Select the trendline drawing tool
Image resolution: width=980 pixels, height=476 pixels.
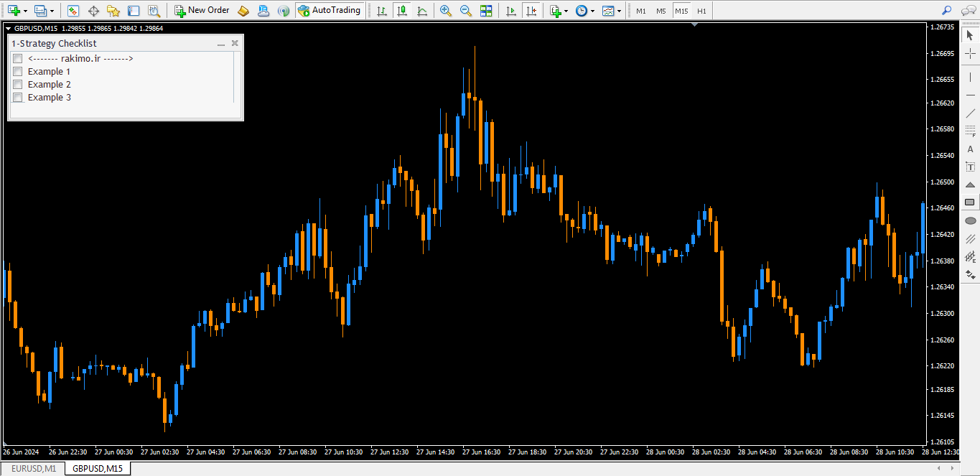tap(970, 113)
